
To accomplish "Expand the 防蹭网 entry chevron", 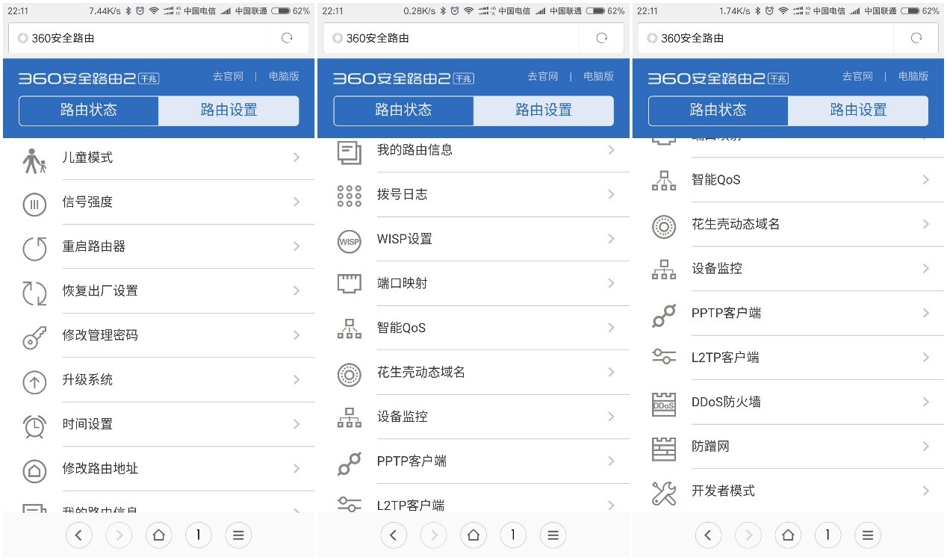I will [926, 447].
